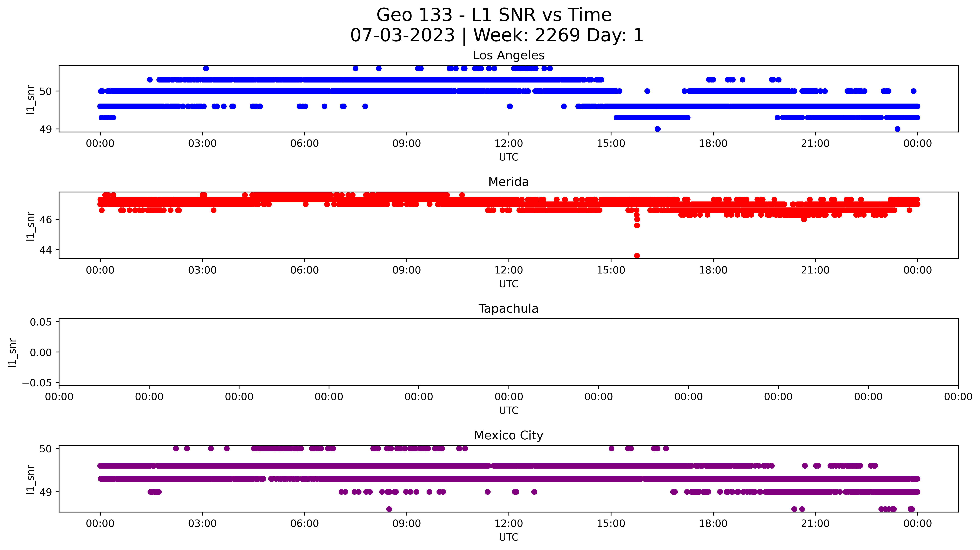Click the isolated blue point at 50 near 16:00
Image resolution: width=980 pixels, height=550 pixels.
(x=647, y=91)
